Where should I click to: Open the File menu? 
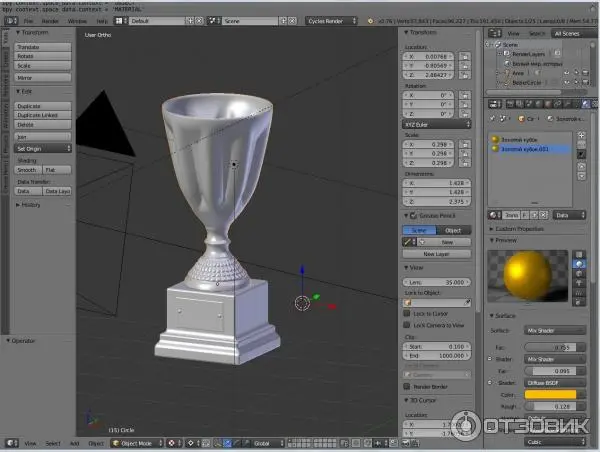[28, 21]
